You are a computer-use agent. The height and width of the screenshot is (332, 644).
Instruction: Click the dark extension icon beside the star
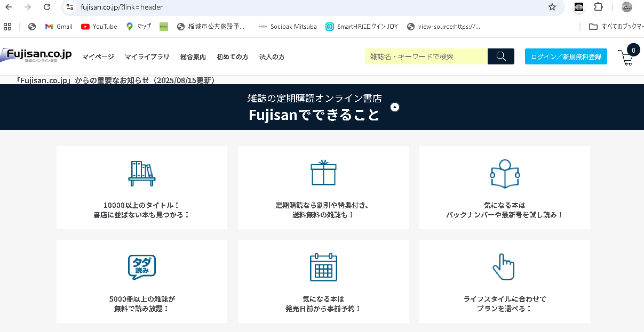point(578,7)
